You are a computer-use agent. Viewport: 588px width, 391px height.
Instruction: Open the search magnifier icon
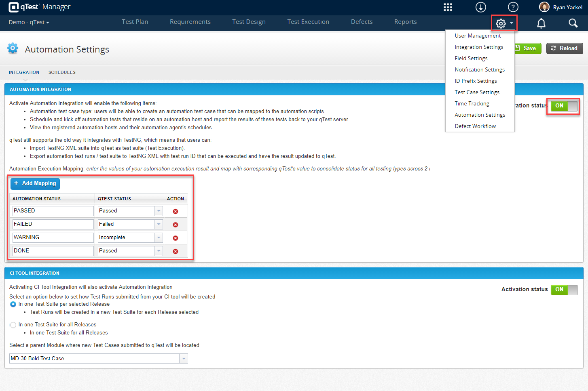tap(573, 23)
